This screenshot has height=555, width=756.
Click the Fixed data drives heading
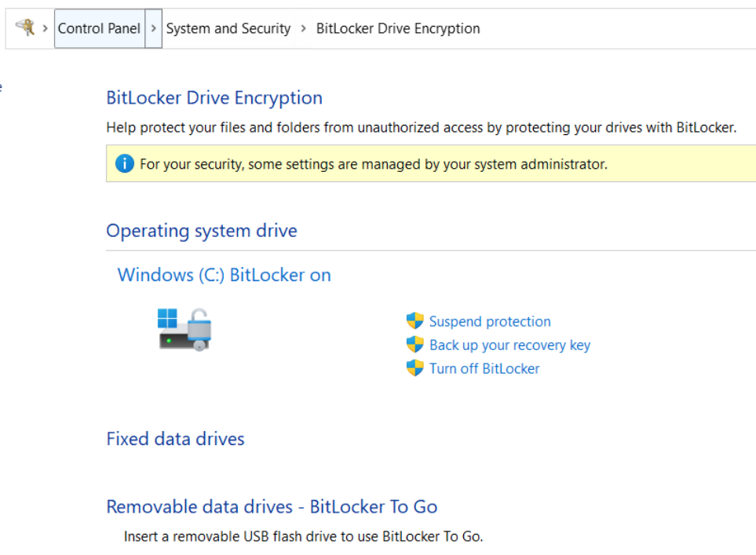coord(175,439)
